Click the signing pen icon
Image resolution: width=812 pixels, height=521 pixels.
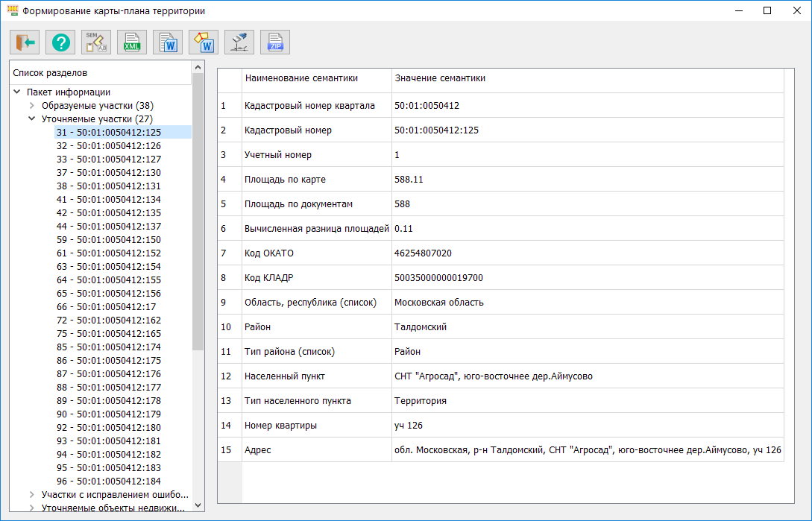(x=239, y=42)
